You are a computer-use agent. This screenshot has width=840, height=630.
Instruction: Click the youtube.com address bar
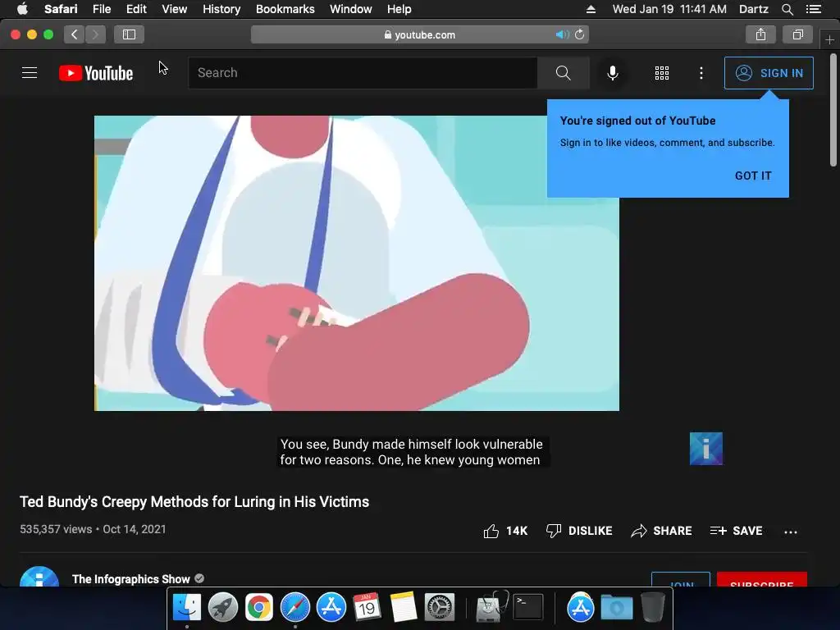pos(419,34)
